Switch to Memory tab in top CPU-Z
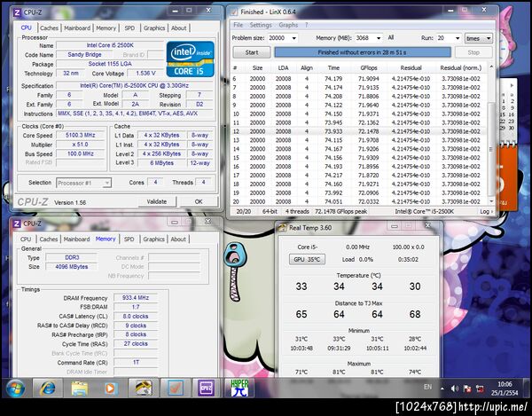The width and height of the screenshot is (532, 416). point(106,28)
